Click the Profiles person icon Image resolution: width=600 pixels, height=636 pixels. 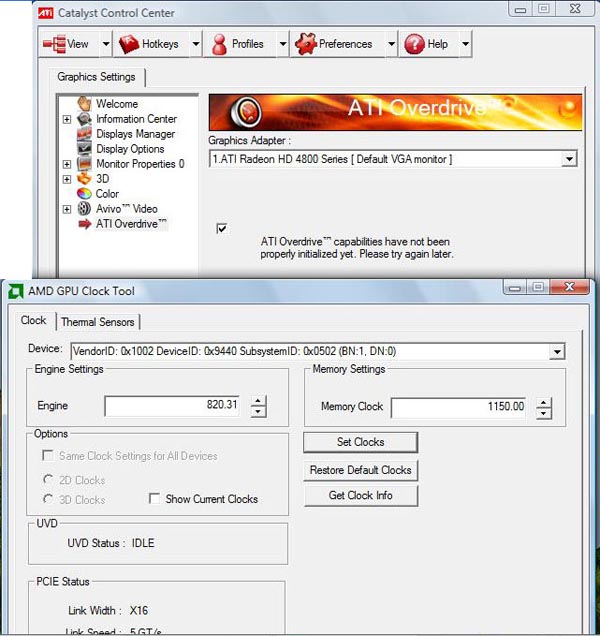[x=219, y=44]
